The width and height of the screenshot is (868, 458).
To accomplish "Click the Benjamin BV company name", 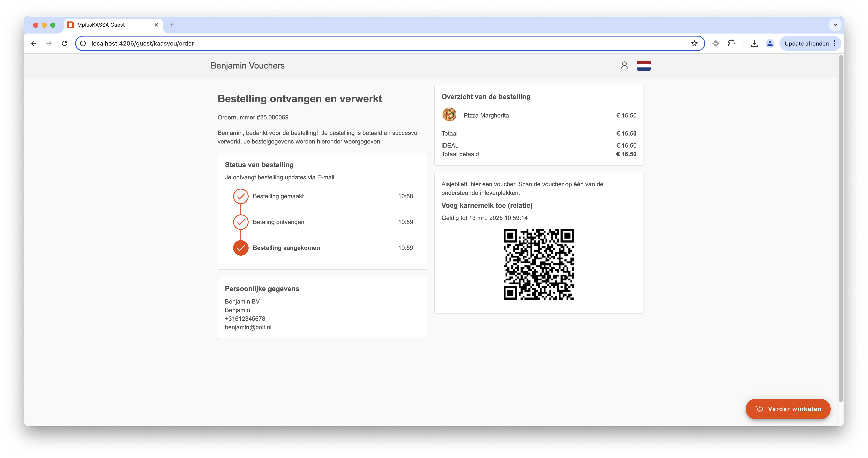I will click(242, 301).
